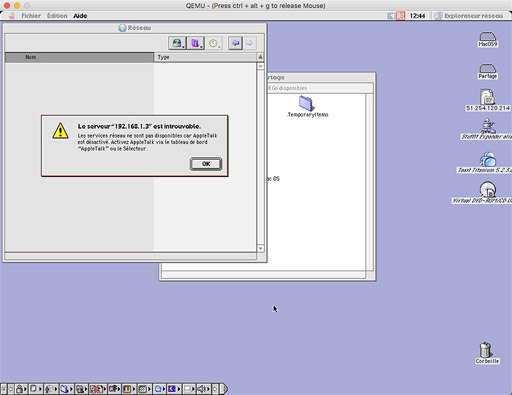Open the Recent items clock button
Screen dimensions: 512x395
click(x=214, y=43)
